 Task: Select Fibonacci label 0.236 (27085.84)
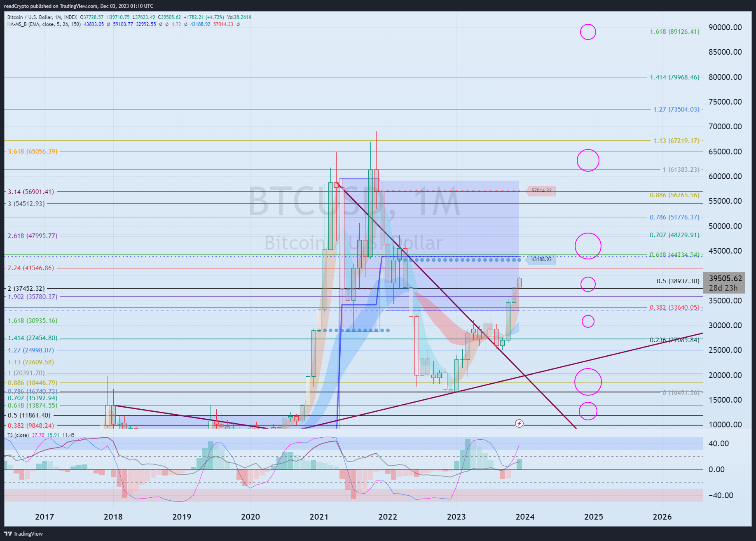tap(674, 340)
